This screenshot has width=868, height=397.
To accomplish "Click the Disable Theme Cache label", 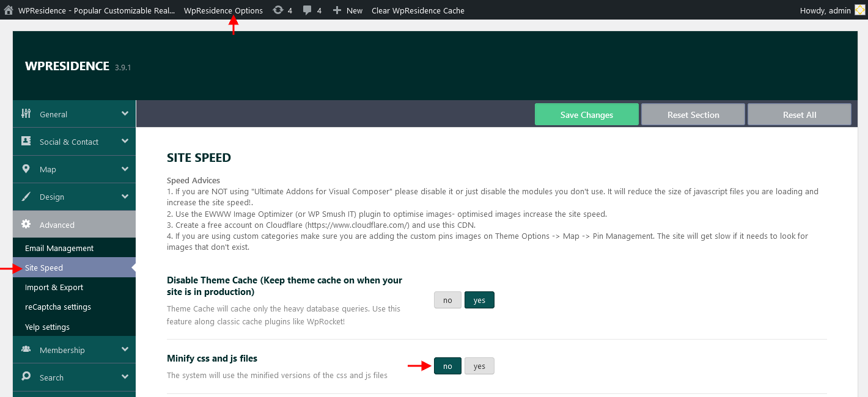I will coord(284,286).
